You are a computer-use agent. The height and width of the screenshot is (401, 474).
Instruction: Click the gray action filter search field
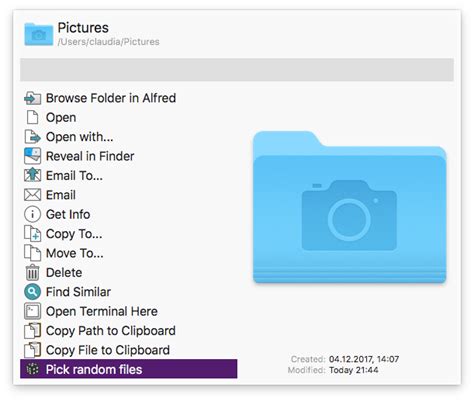[237, 70]
